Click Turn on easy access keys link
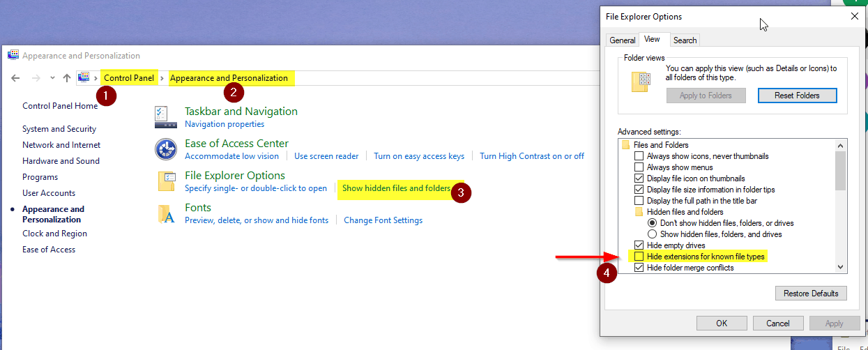Viewport: 868px width, 350px height. [419, 156]
